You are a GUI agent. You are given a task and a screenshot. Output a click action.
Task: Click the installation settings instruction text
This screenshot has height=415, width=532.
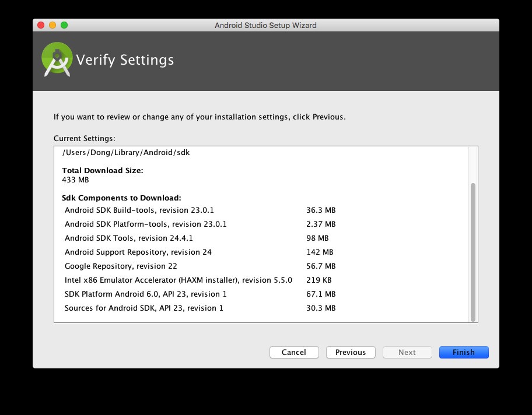tap(199, 117)
